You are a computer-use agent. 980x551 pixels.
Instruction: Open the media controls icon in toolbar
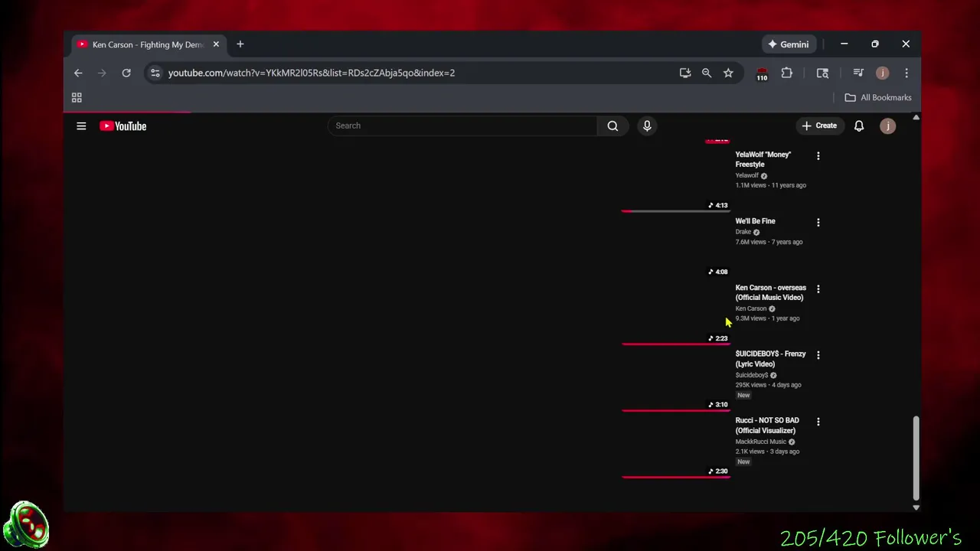[858, 73]
